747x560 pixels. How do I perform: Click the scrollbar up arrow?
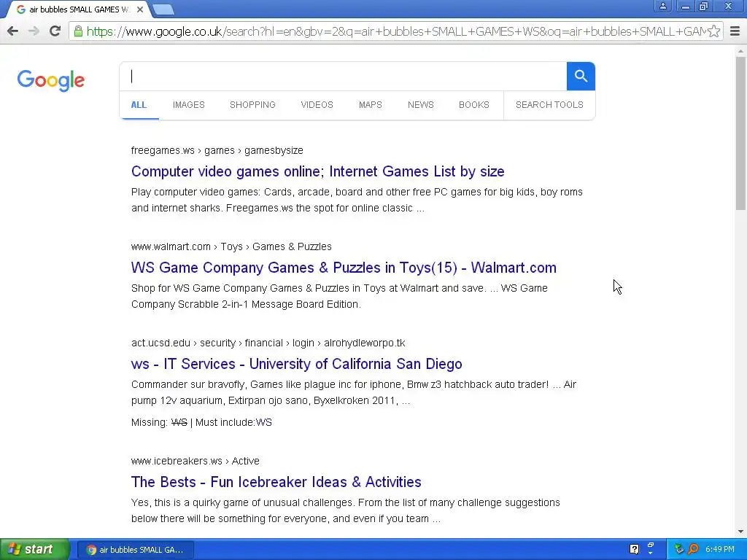740,50
